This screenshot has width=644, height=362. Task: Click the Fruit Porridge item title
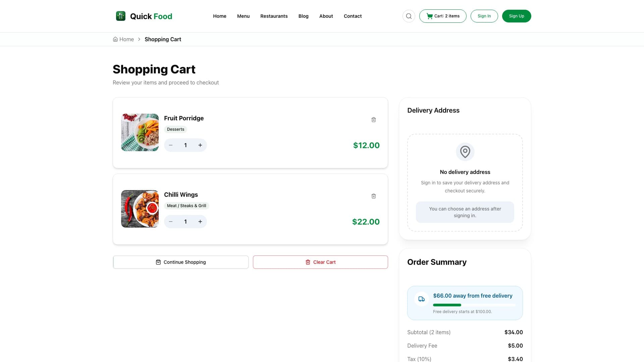[184, 118]
